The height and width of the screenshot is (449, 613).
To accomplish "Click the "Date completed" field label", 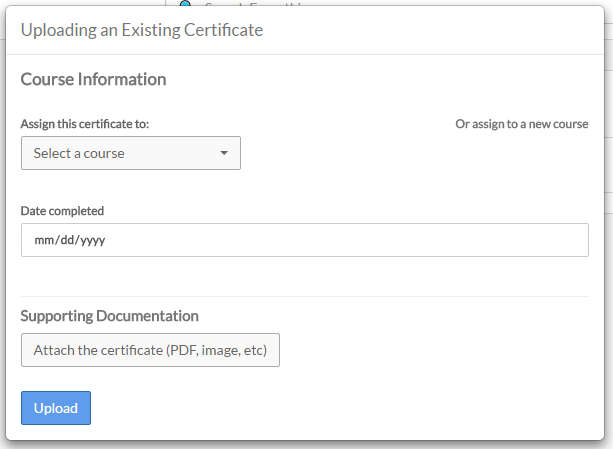I will click(62, 211).
